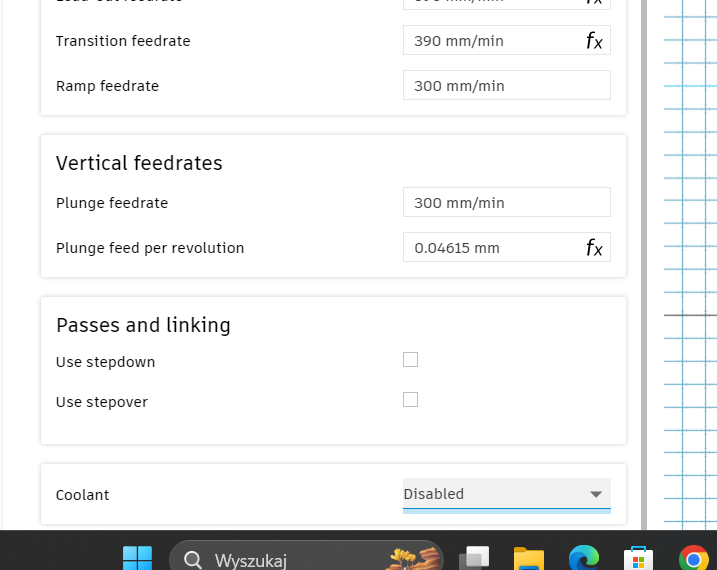Viewport: 717px width, 570px height.
Task: Open Task View from taskbar
Action: tap(474, 558)
